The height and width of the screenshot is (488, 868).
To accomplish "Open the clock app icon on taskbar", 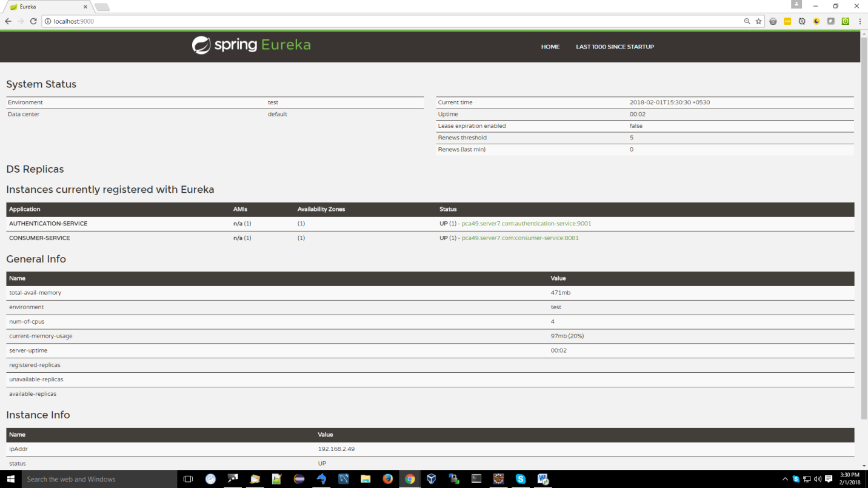I will coord(210,479).
